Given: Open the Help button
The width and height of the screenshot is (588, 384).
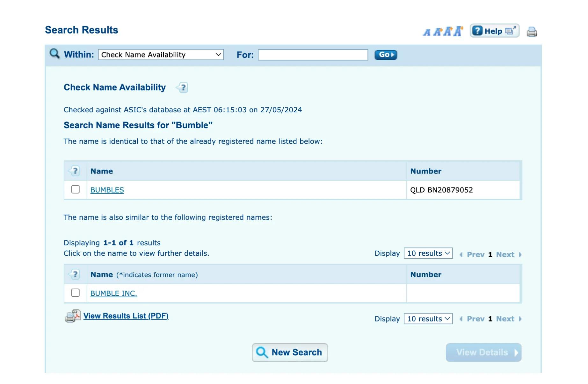Looking at the screenshot, I should click(x=495, y=31).
